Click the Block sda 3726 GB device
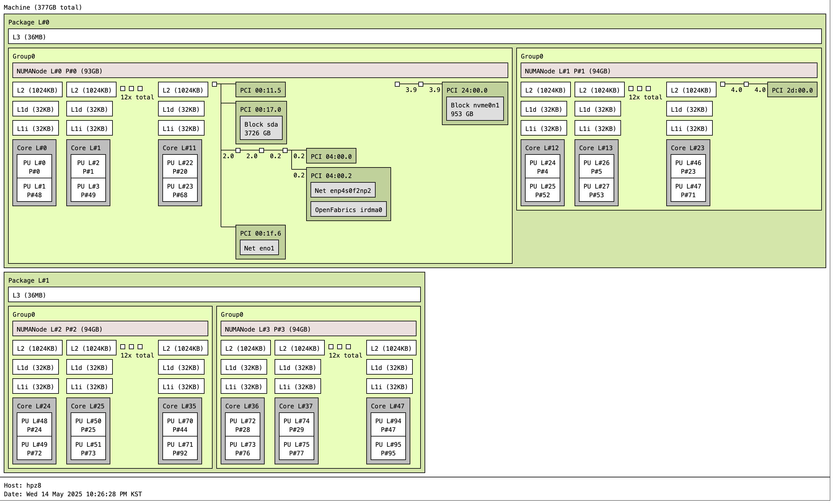This screenshot has height=504, width=833. [x=262, y=129]
